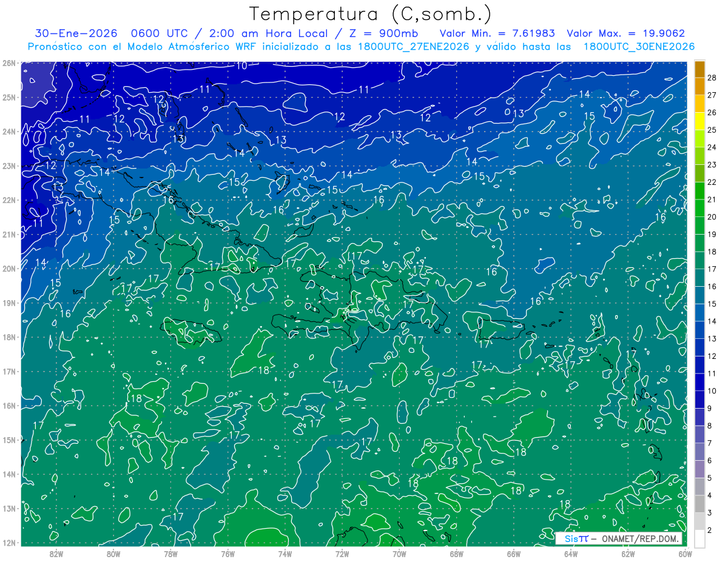The image size is (728, 562).
Task: Click the '16N' latitude axis label
Action: [8, 406]
